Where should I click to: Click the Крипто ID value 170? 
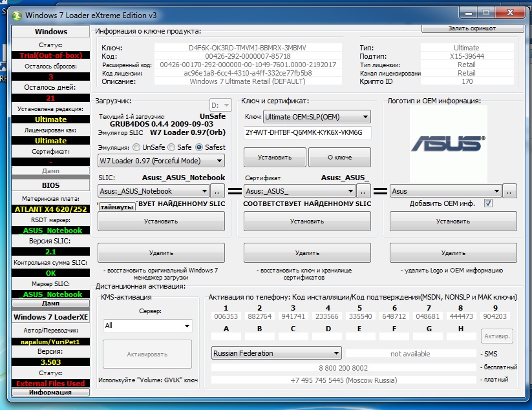point(467,81)
